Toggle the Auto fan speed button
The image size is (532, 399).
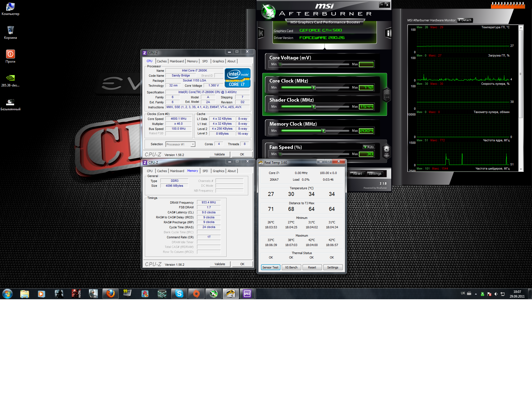369,147
